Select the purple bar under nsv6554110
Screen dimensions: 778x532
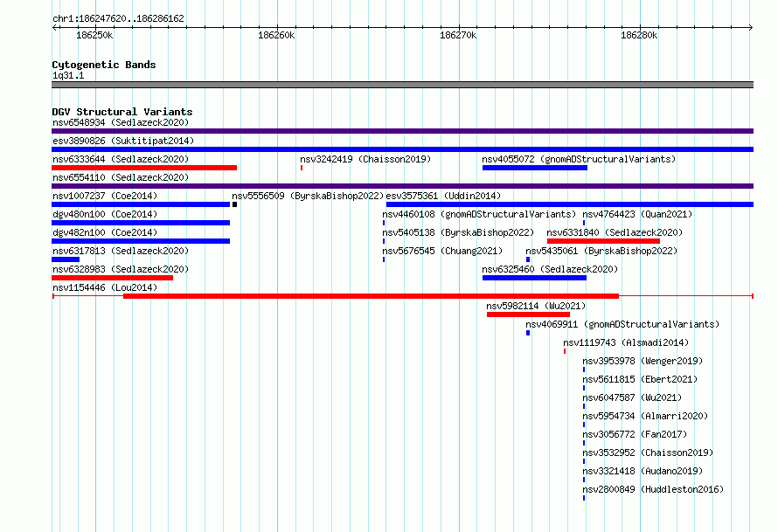click(402, 186)
